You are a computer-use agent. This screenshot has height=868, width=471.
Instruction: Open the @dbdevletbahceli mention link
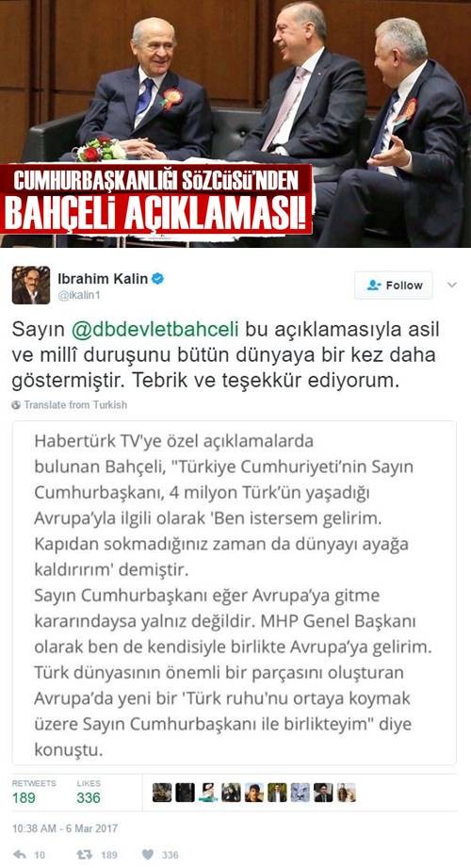coord(155,329)
